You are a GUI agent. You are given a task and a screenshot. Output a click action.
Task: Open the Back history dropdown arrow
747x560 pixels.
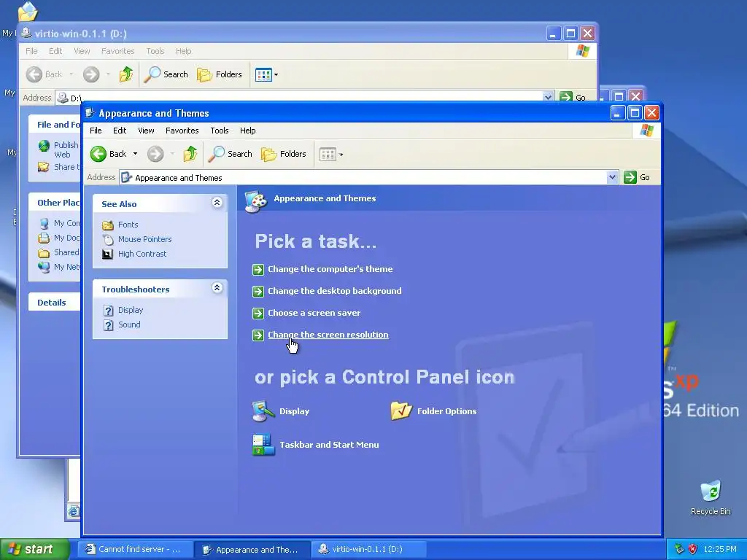point(135,154)
